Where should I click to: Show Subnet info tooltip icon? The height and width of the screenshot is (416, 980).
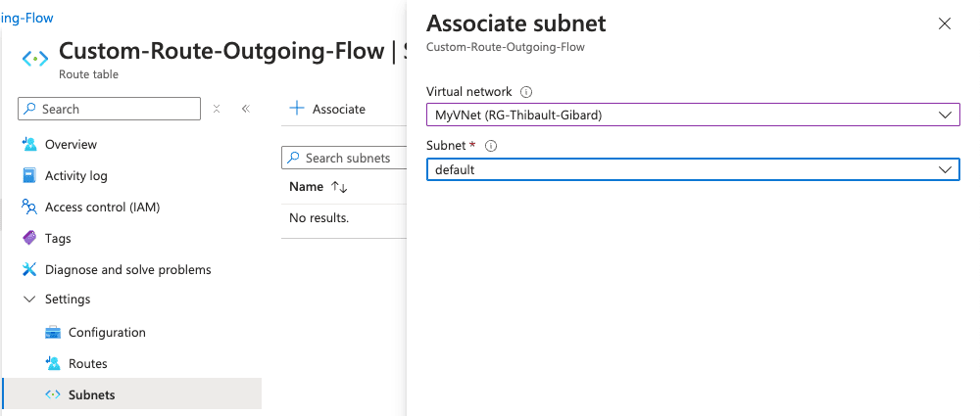click(x=491, y=146)
